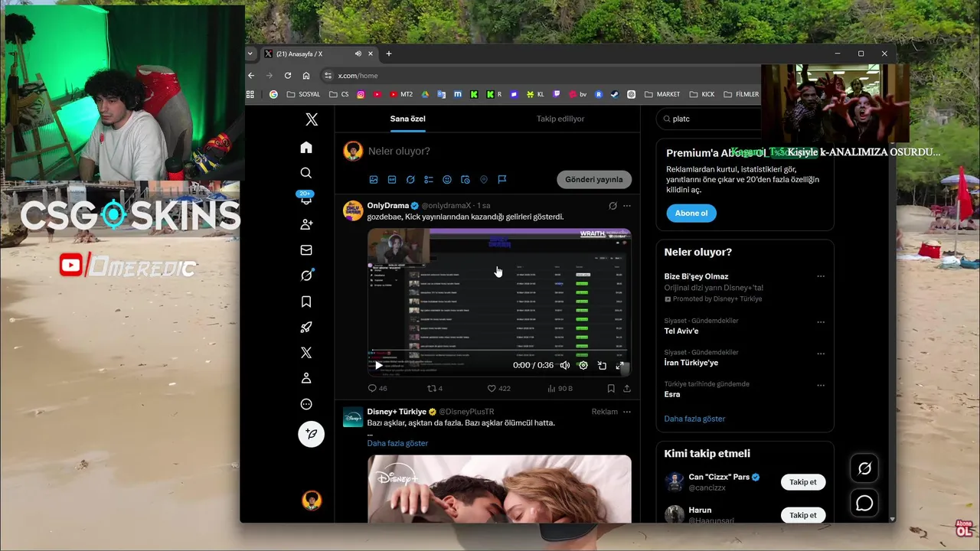This screenshot has height=551, width=980.
Task: Toggle video fullscreen mode
Action: tap(620, 366)
